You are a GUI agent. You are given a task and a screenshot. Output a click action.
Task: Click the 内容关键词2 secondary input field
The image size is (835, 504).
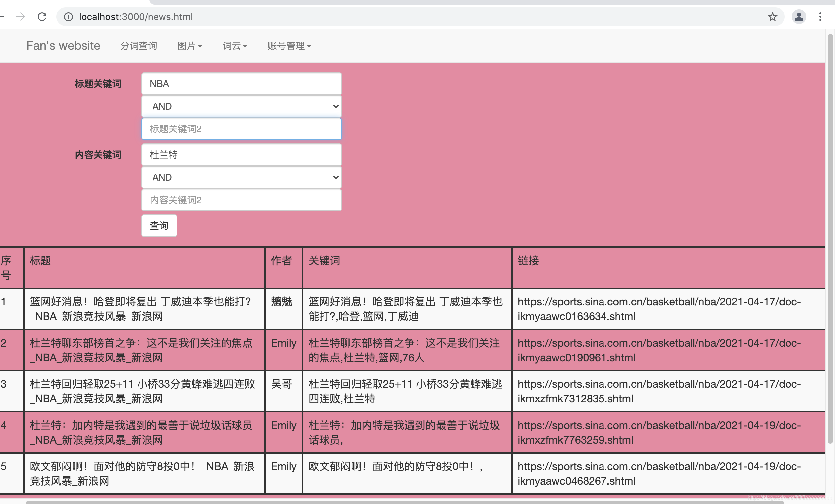pyautogui.click(x=241, y=200)
